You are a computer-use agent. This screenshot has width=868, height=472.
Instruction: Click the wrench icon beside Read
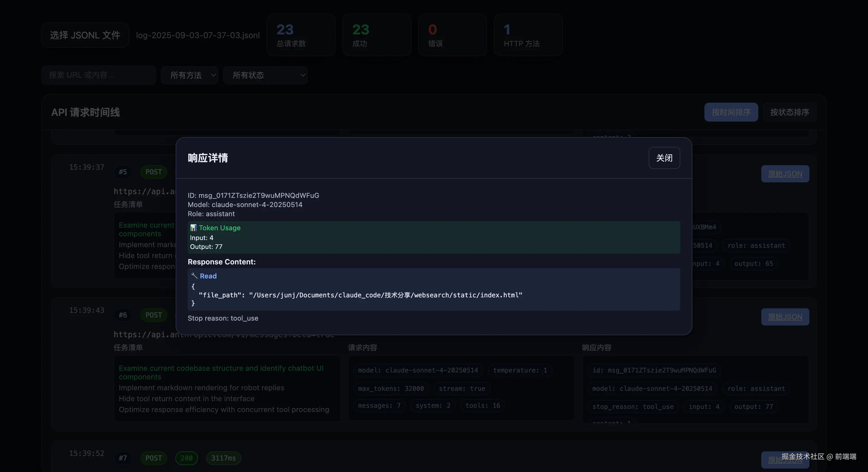(194, 276)
